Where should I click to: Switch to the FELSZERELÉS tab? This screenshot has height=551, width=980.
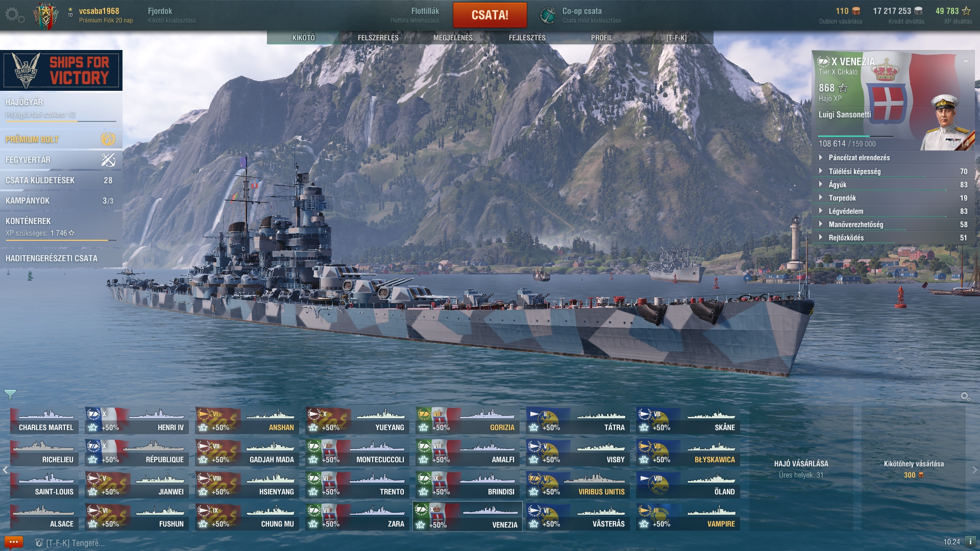378,38
